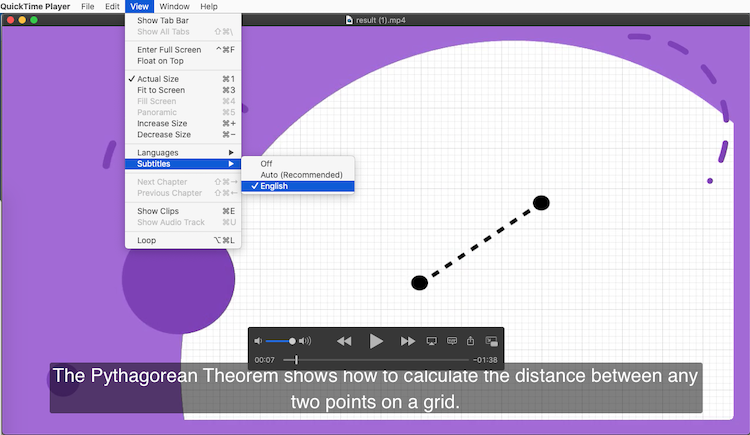This screenshot has width=750, height=435.
Task: Open the Window menu
Action: (174, 6)
